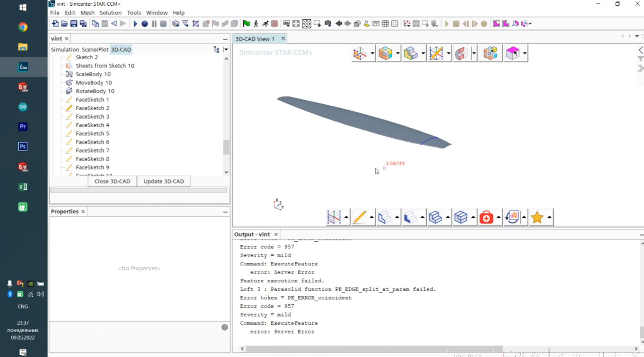Viewport: 644px width, 357px height.
Task: Click the magenta selection-box icon in top toolbar
Action: point(496,24)
